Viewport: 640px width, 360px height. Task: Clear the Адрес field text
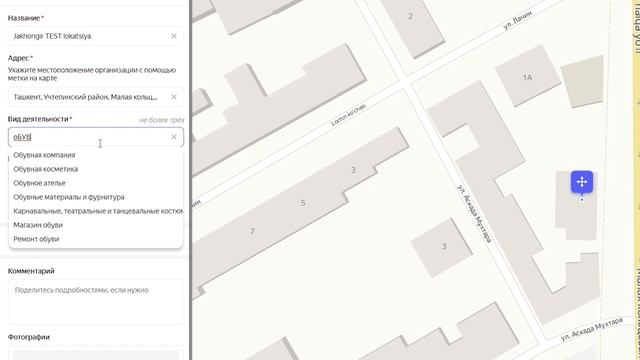(x=174, y=97)
